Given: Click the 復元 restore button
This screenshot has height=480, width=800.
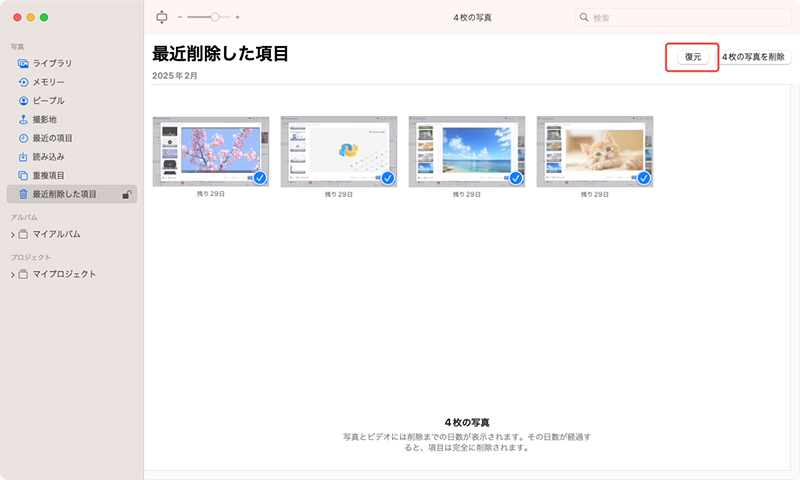Looking at the screenshot, I should 693,57.
